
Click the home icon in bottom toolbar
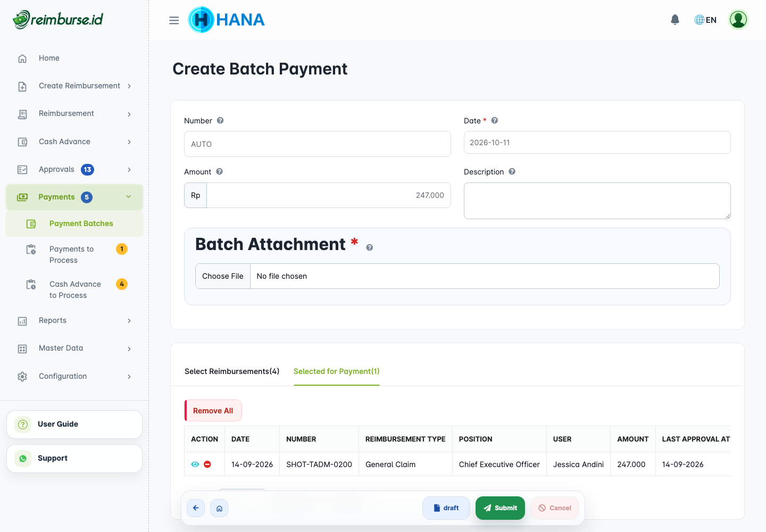click(x=219, y=508)
